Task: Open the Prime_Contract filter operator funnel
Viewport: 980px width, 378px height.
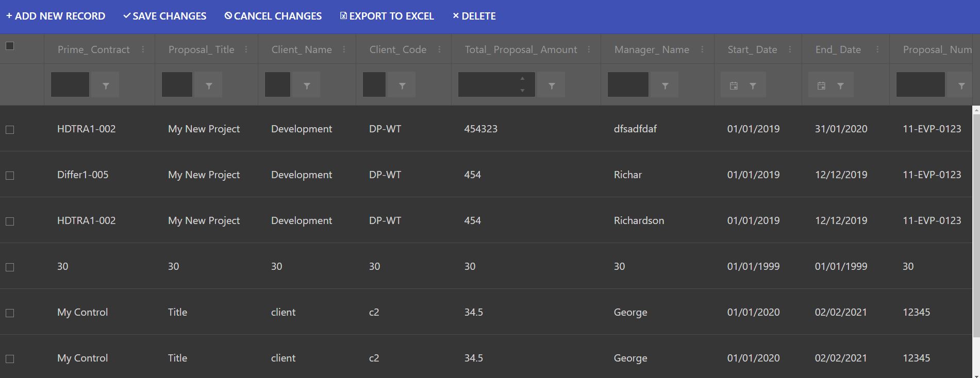Action: 106,85
